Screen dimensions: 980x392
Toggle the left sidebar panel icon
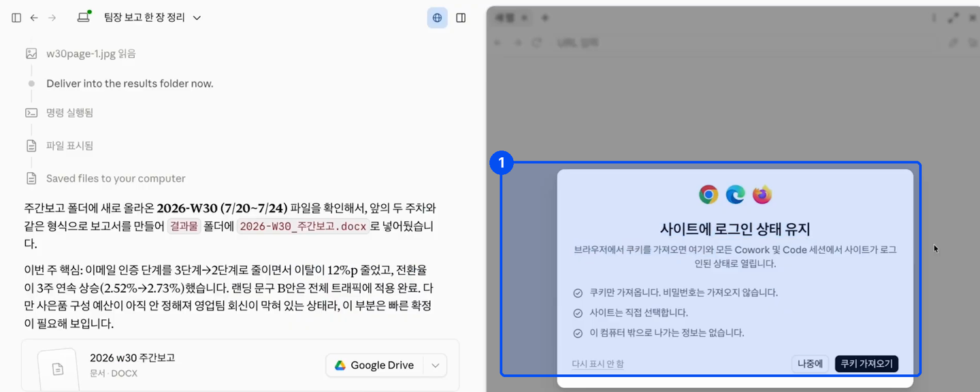coord(16,18)
